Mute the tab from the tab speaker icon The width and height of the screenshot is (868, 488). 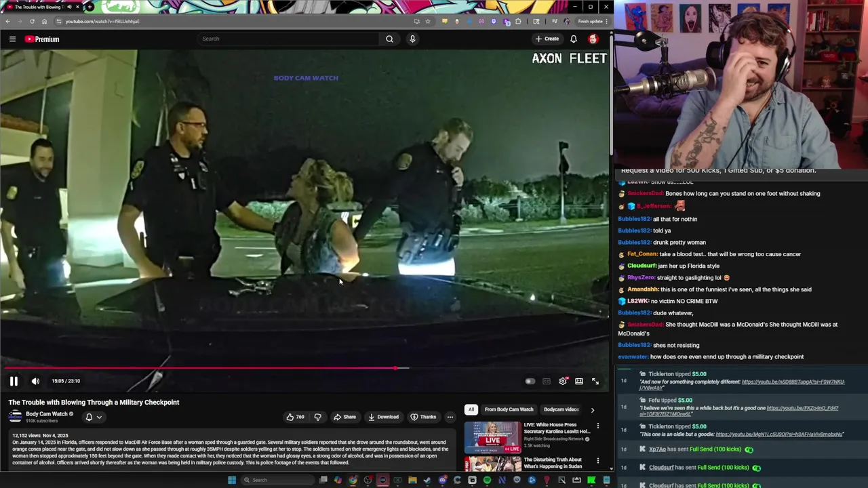(x=69, y=7)
